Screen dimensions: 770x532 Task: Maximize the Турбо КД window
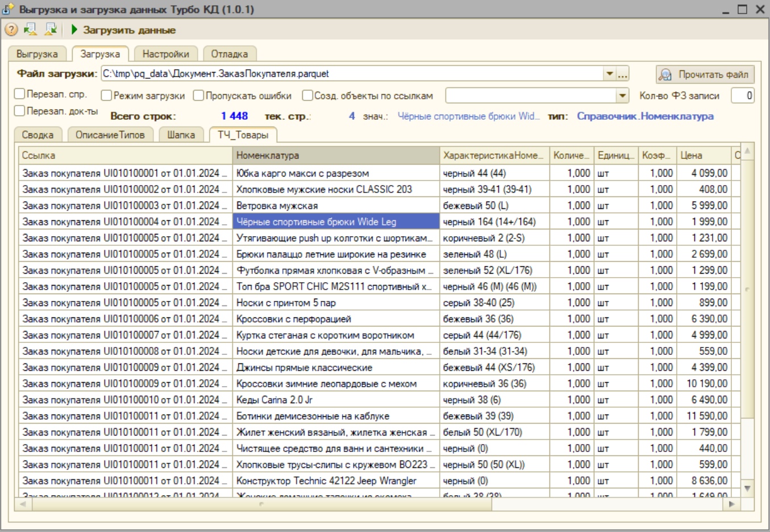tap(742, 10)
